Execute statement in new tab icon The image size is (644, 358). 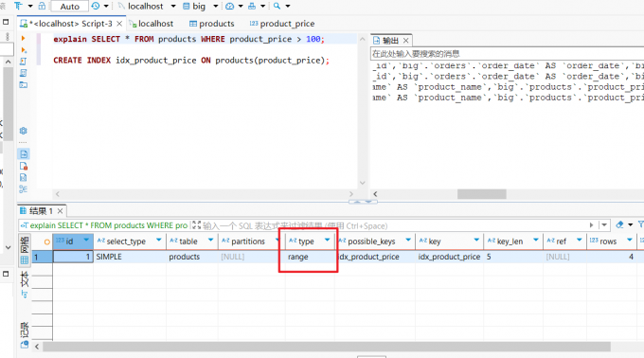(x=24, y=50)
